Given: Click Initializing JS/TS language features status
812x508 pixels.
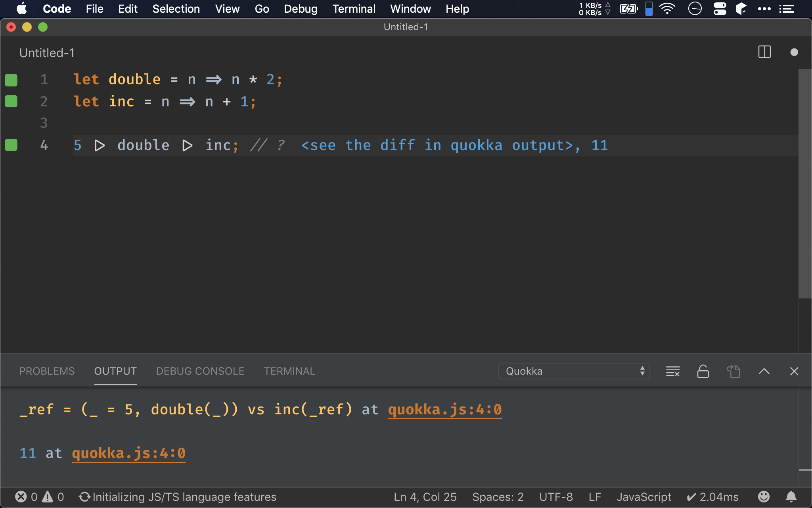Looking at the screenshot, I should [178, 497].
